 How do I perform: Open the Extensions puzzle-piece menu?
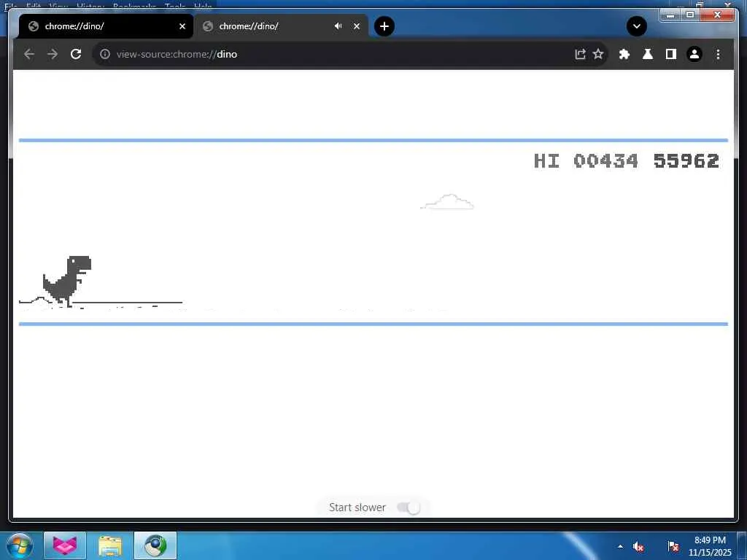(624, 54)
